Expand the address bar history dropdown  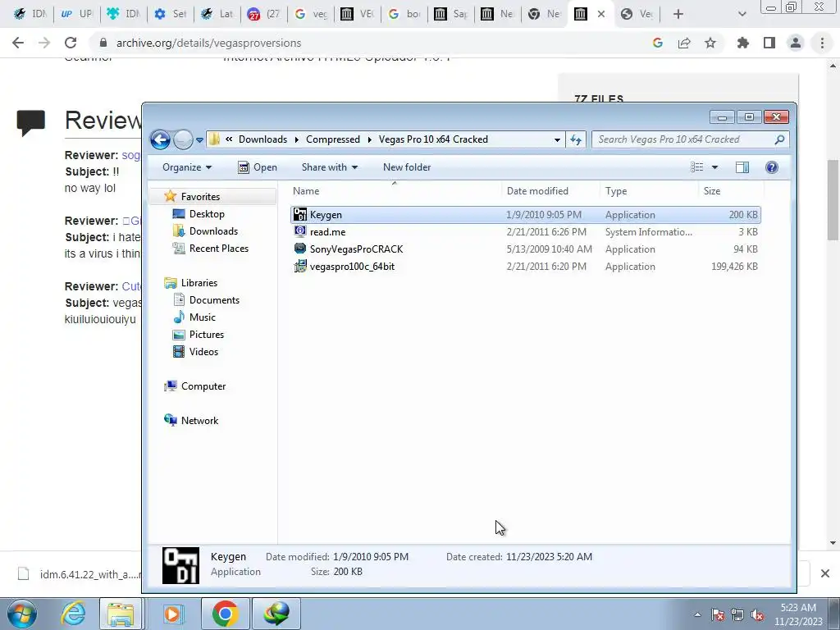point(557,139)
